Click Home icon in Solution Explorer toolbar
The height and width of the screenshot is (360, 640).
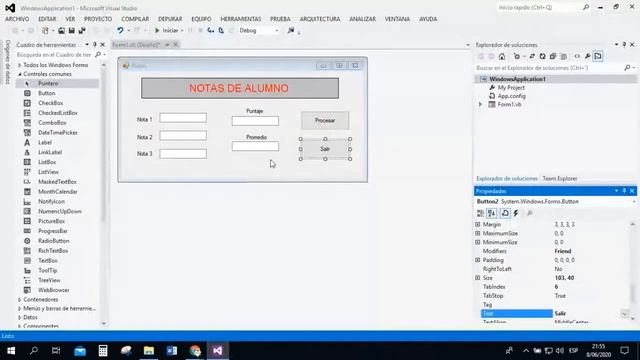(x=502, y=56)
